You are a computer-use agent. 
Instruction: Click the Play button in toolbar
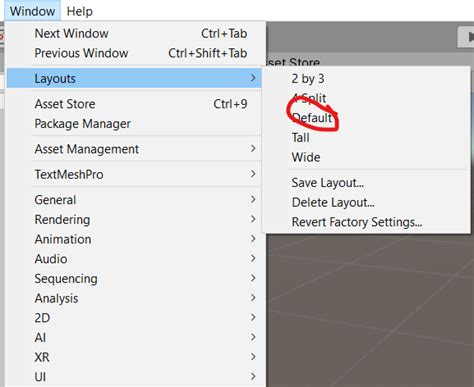(467, 37)
